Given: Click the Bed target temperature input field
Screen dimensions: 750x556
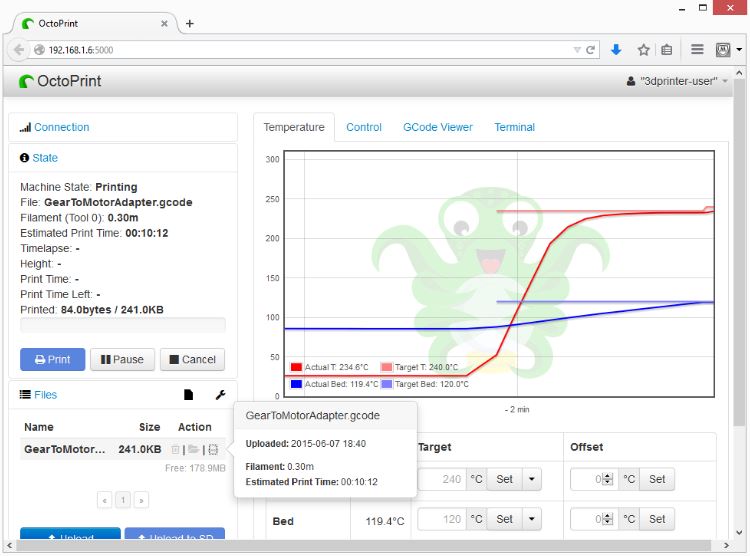Looking at the screenshot, I should [x=442, y=520].
